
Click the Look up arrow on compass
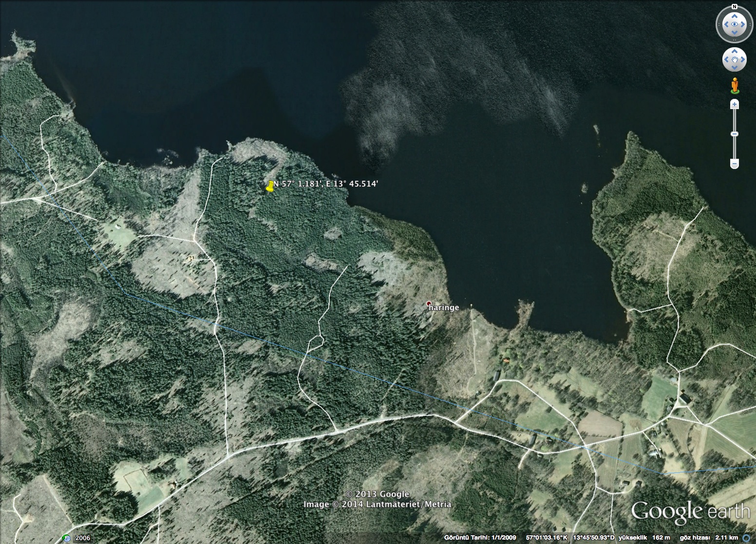tap(734, 15)
